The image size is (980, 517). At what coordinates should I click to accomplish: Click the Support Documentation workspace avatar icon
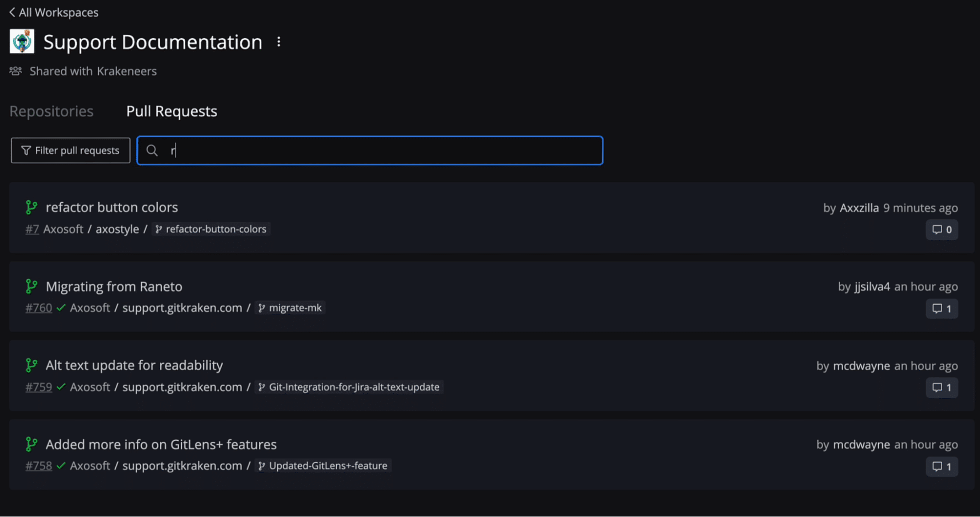[22, 41]
